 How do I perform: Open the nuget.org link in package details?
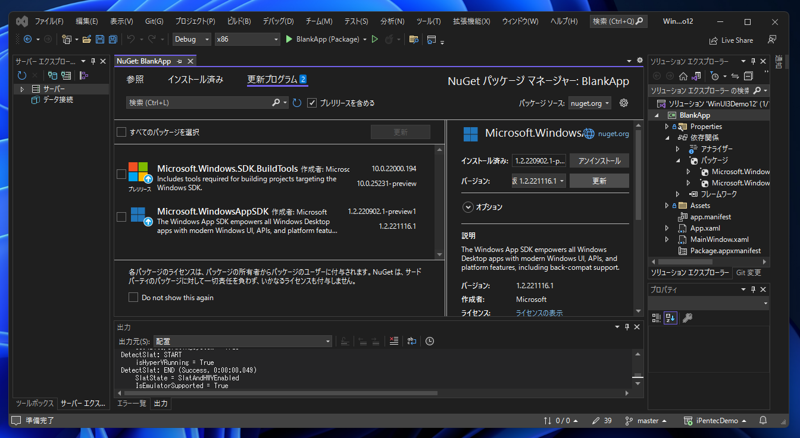pyautogui.click(x=613, y=134)
